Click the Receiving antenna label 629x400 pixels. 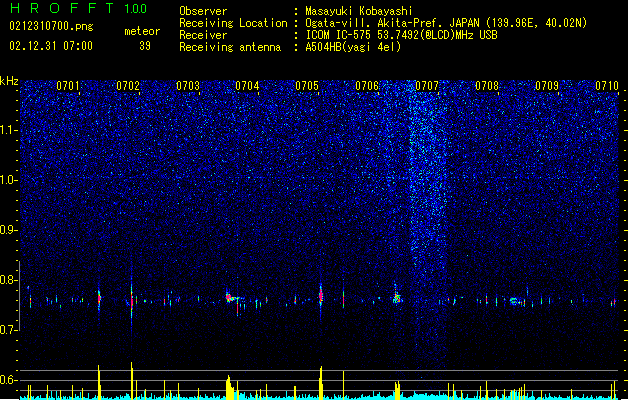(x=230, y=47)
